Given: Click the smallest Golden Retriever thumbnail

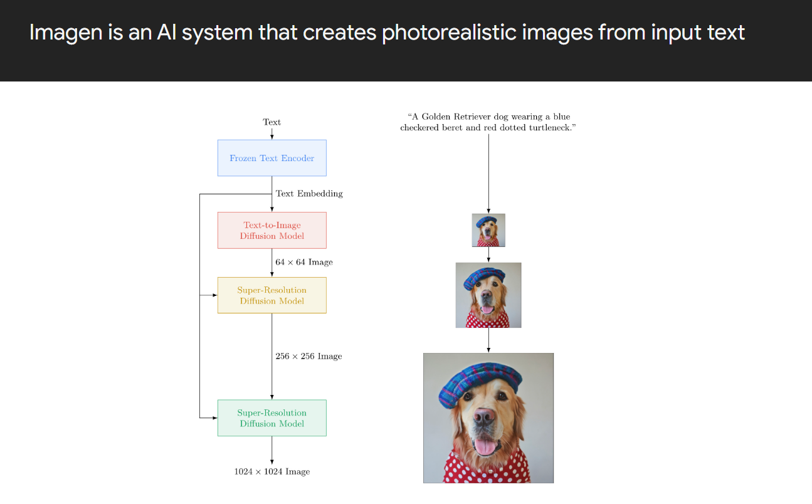Looking at the screenshot, I should pyautogui.click(x=488, y=231).
